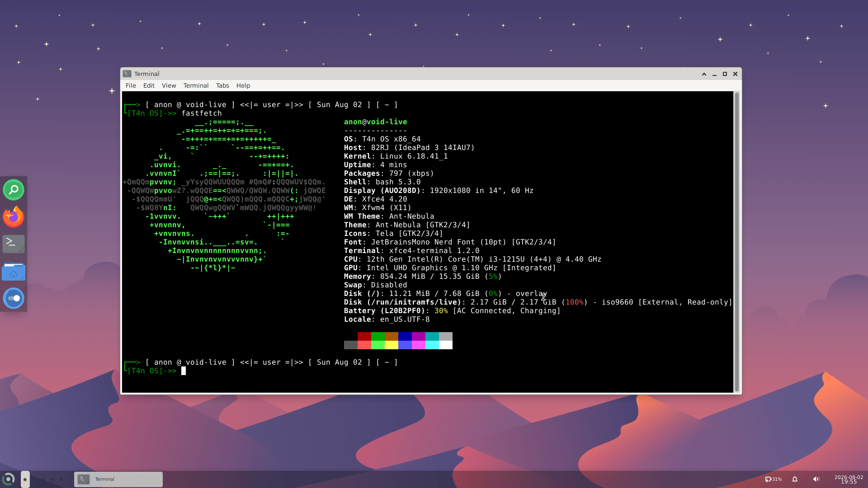868x488 pixels.
Task: Click the 'Terminal: xfce4-terminal 1.2.0' line
Action: pos(411,251)
